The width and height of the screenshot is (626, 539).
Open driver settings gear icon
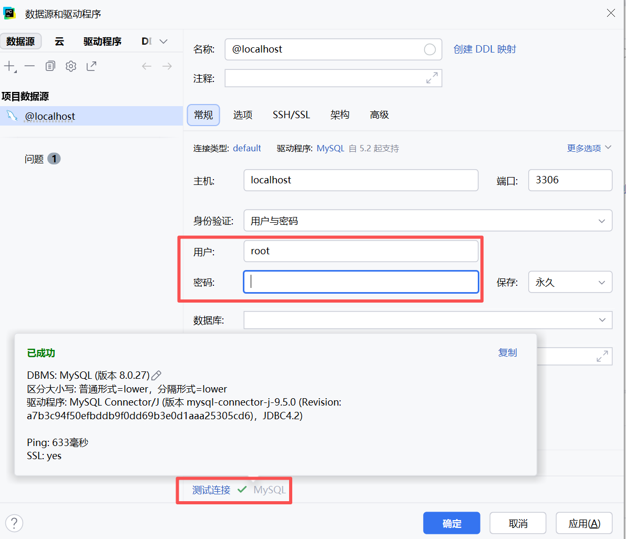pyautogui.click(x=71, y=66)
